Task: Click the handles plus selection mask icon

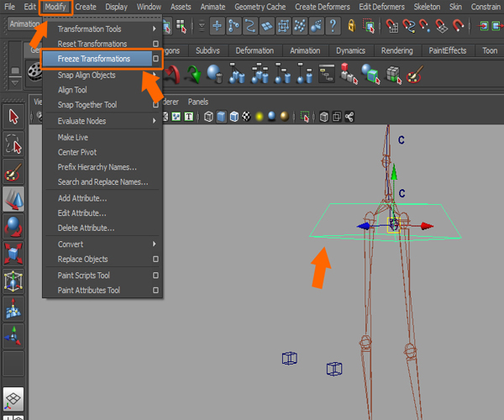Action: click(x=217, y=26)
